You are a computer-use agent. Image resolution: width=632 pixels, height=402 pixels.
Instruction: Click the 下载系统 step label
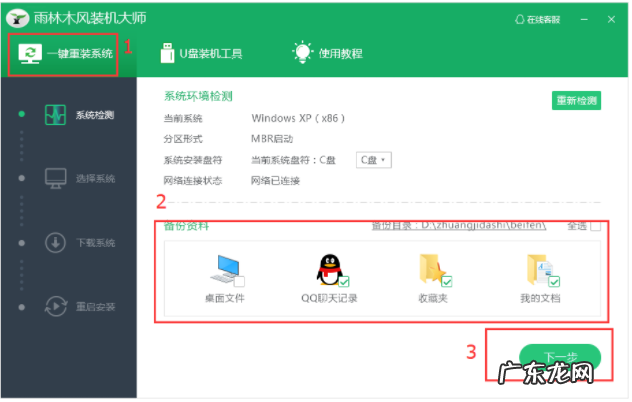coord(96,243)
